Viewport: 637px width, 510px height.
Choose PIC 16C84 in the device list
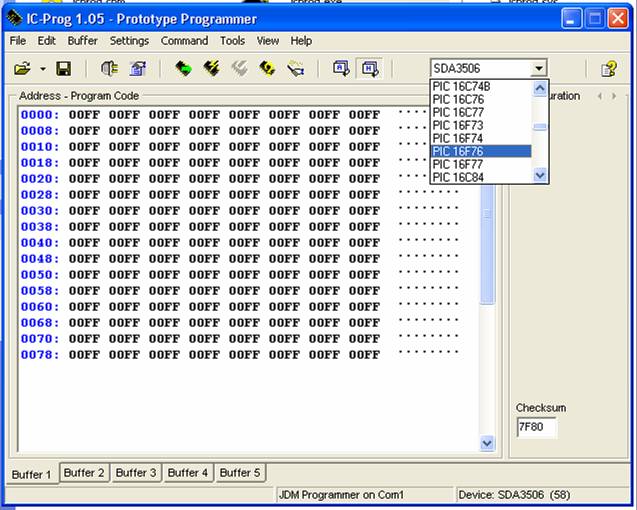coord(480,177)
